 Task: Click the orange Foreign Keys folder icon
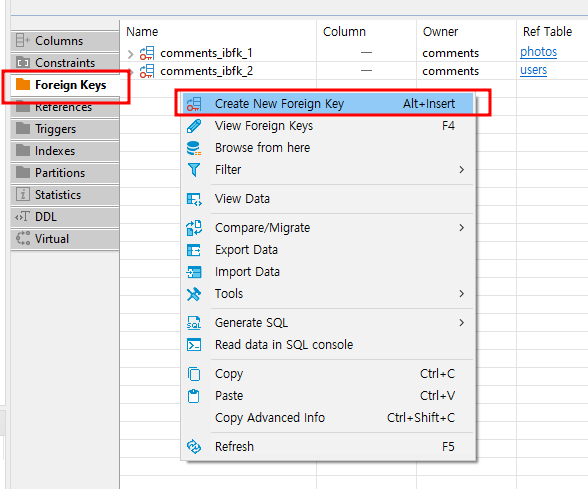click(22, 84)
